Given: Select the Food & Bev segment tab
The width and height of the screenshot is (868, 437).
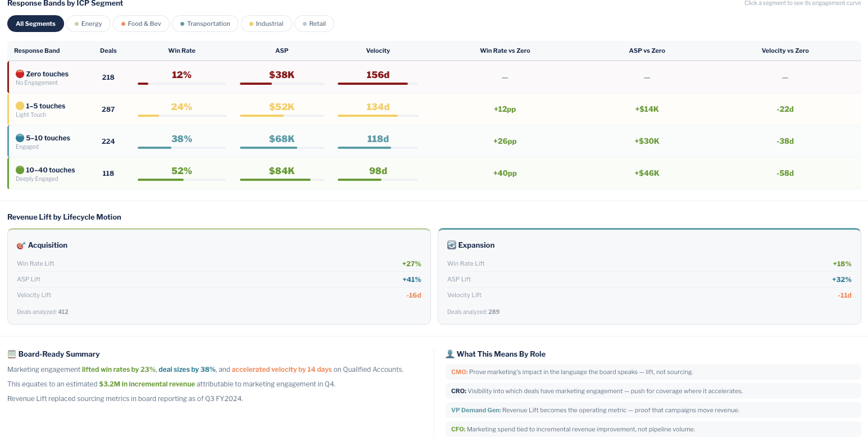Looking at the screenshot, I should [141, 24].
